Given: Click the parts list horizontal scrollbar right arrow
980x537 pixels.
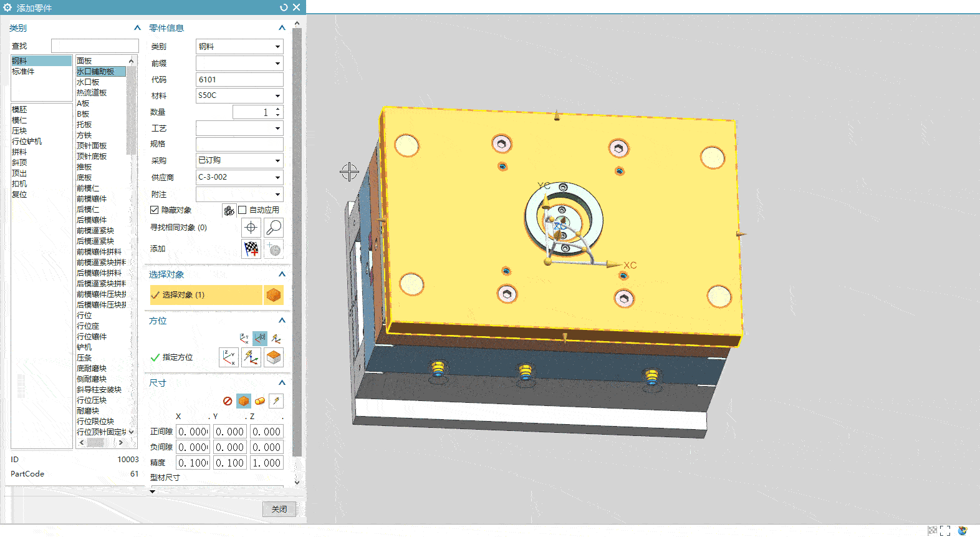Looking at the screenshot, I should [x=121, y=442].
